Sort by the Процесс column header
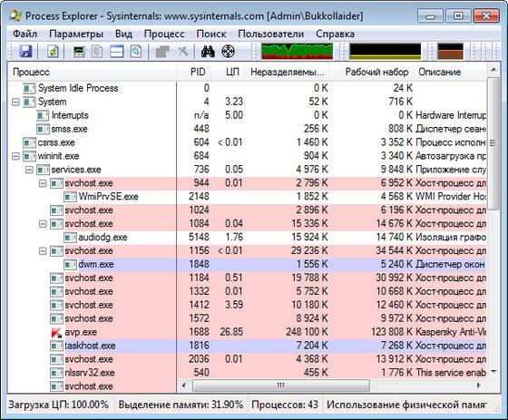This screenshot has height=420, width=508. 92,72
